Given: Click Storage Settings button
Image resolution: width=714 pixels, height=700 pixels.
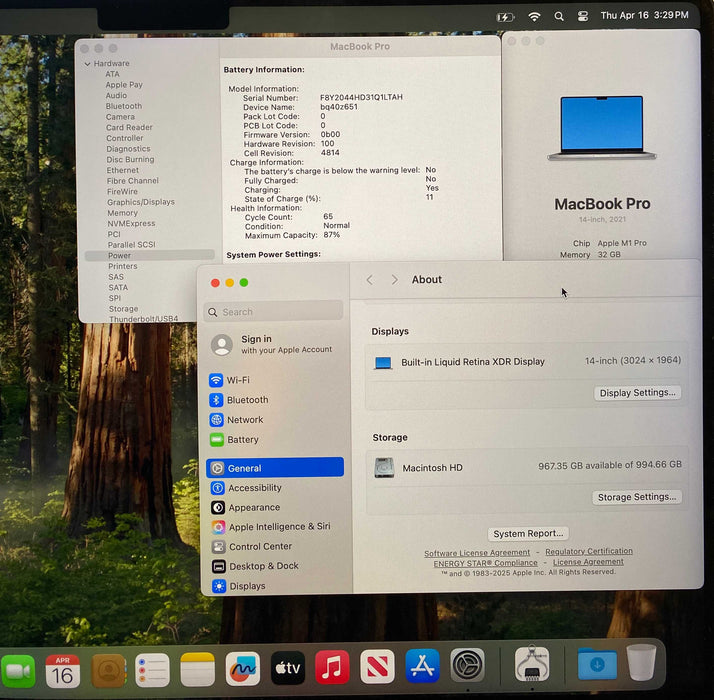Looking at the screenshot, I should coord(637,497).
